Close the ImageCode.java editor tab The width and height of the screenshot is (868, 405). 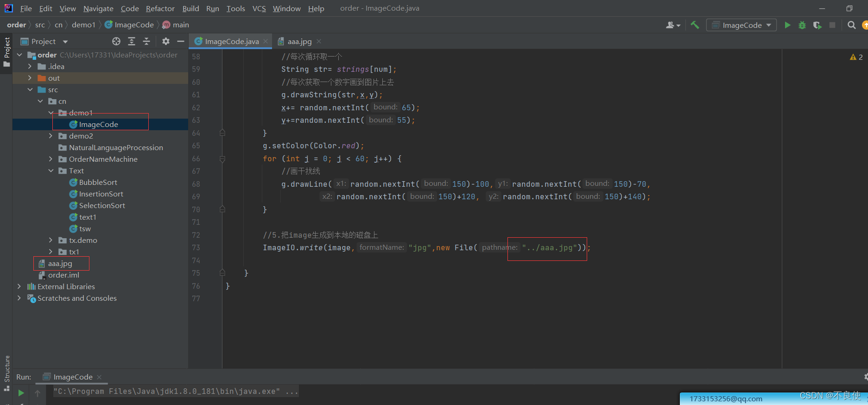(266, 41)
